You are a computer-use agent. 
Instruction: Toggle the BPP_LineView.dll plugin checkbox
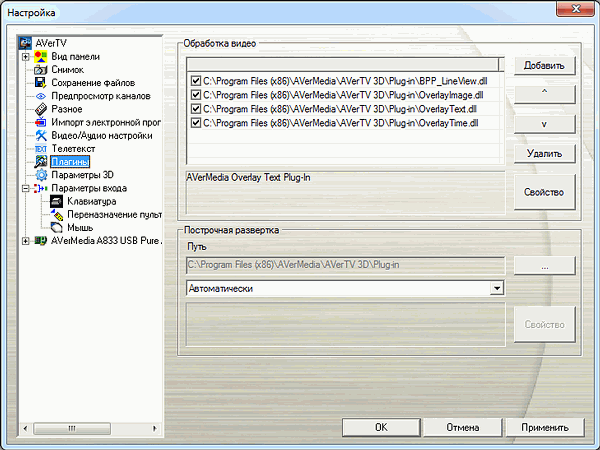[196, 81]
